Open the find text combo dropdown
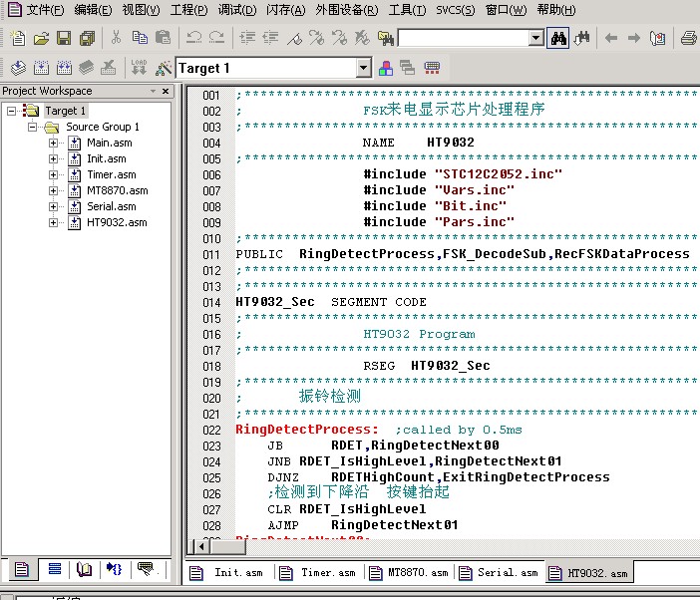This screenshot has width=700, height=600. point(535,38)
